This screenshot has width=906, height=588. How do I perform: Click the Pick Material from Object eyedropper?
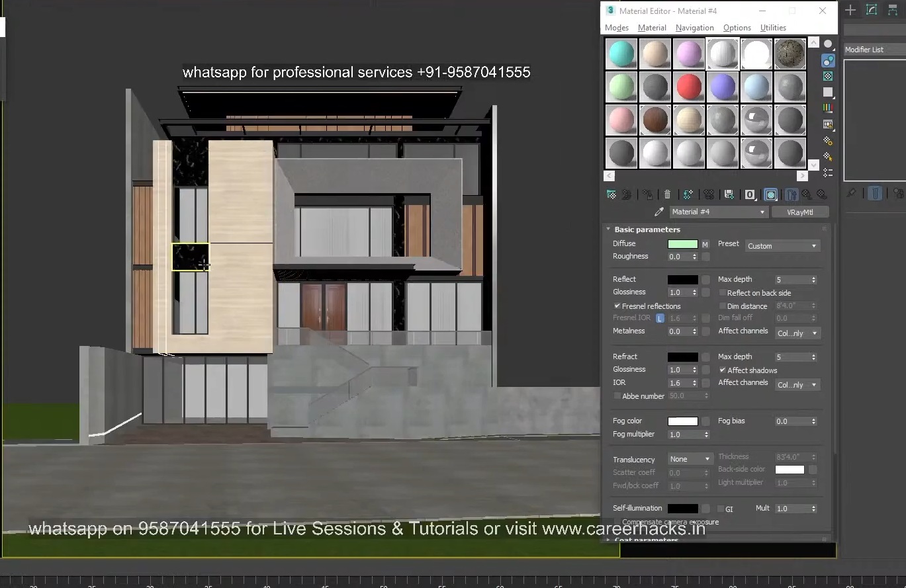(x=658, y=212)
